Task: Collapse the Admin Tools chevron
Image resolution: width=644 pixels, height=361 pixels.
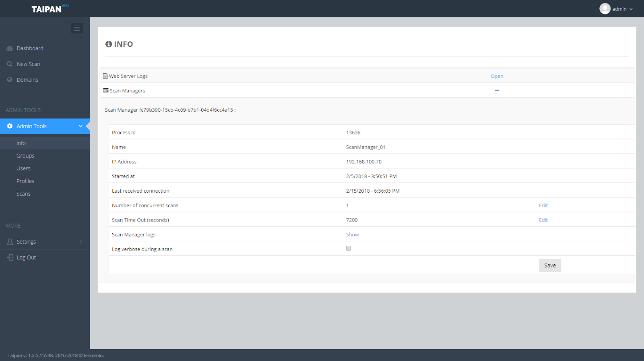Action: 80,126
